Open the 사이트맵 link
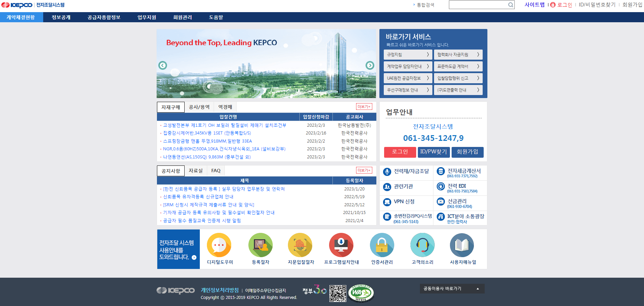 pyautogui.click(x=535, y=5)
